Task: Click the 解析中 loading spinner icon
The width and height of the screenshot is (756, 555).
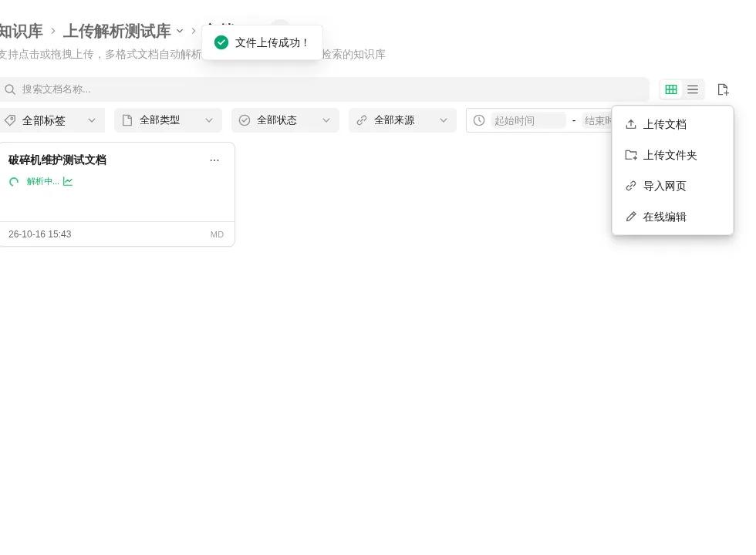Action: (14, 182)
